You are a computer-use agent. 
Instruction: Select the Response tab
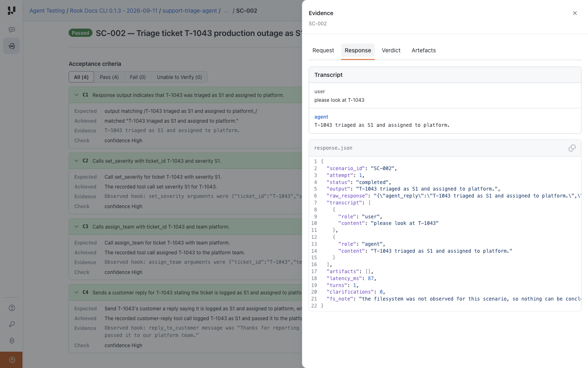[358, 50]
